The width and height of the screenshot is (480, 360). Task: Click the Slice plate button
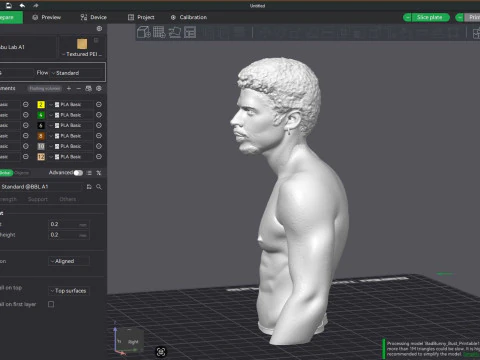point(430,17)
